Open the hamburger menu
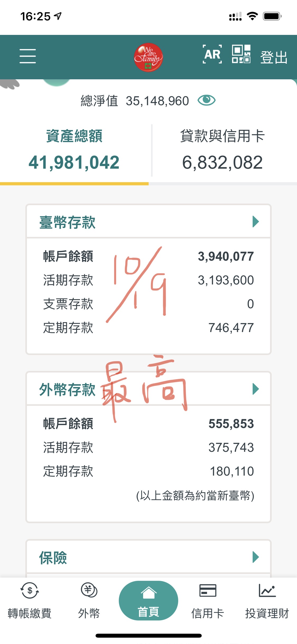 tap(28, 56)
